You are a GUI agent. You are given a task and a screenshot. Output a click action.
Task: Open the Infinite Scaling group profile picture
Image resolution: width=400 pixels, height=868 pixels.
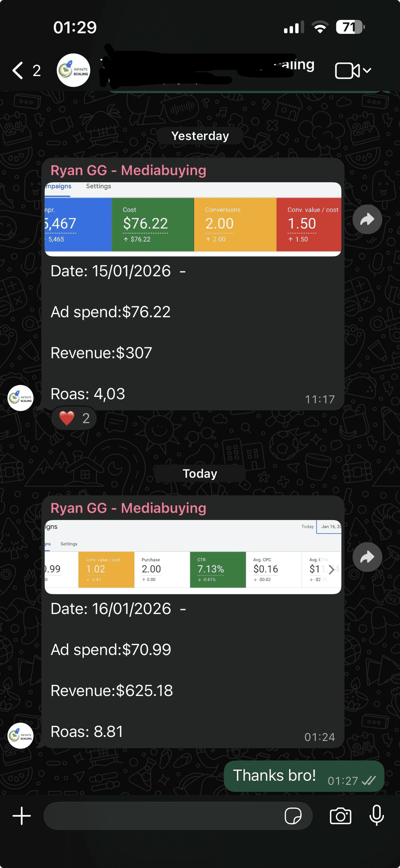pos(73,70)
